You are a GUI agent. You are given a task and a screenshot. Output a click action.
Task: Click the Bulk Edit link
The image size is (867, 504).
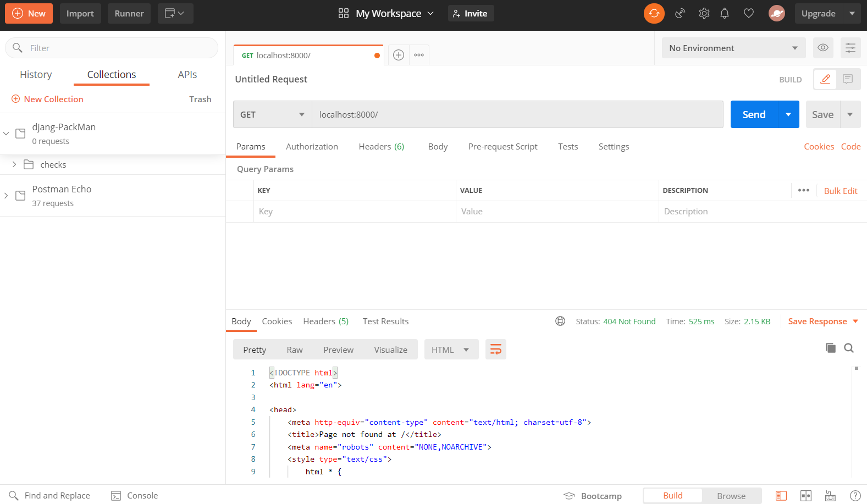pyautogui.click(x=841, y=191)
